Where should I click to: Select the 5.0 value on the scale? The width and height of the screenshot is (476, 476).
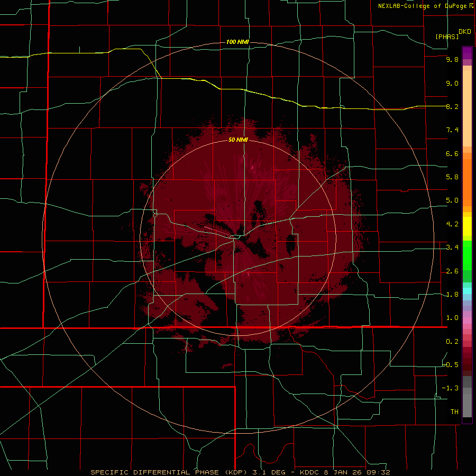[452, 200]
